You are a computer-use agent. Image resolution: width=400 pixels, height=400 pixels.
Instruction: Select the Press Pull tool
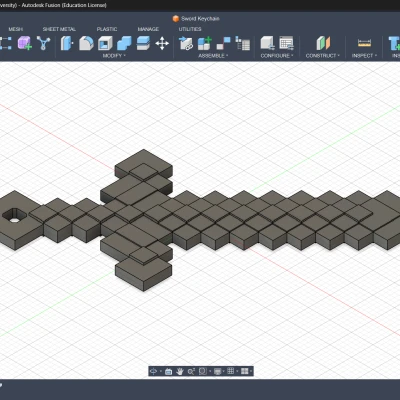[x=67, y=43]
